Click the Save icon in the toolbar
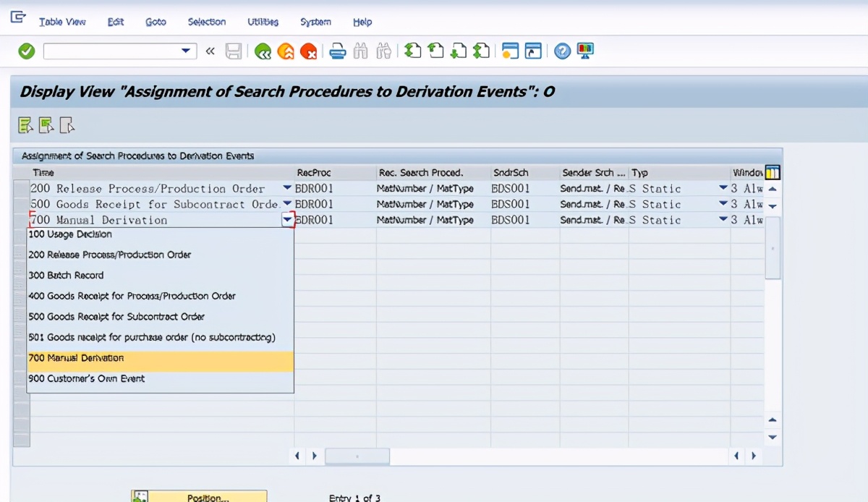 (234, 51)
